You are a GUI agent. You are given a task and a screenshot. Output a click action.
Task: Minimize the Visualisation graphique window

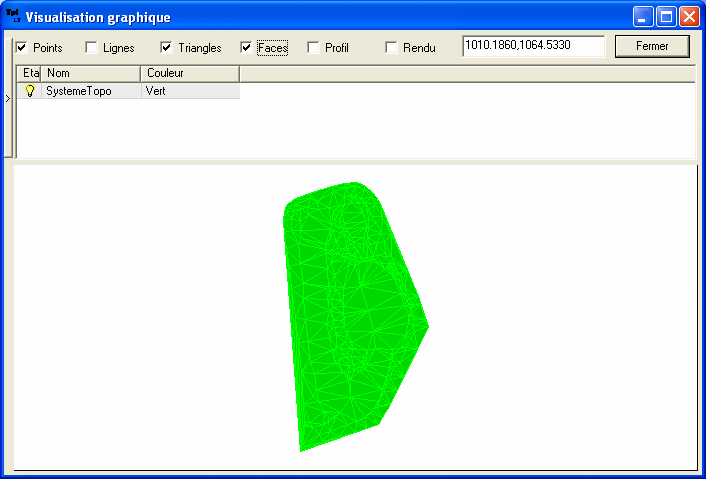pyautogui.click(x=643, y=17)
